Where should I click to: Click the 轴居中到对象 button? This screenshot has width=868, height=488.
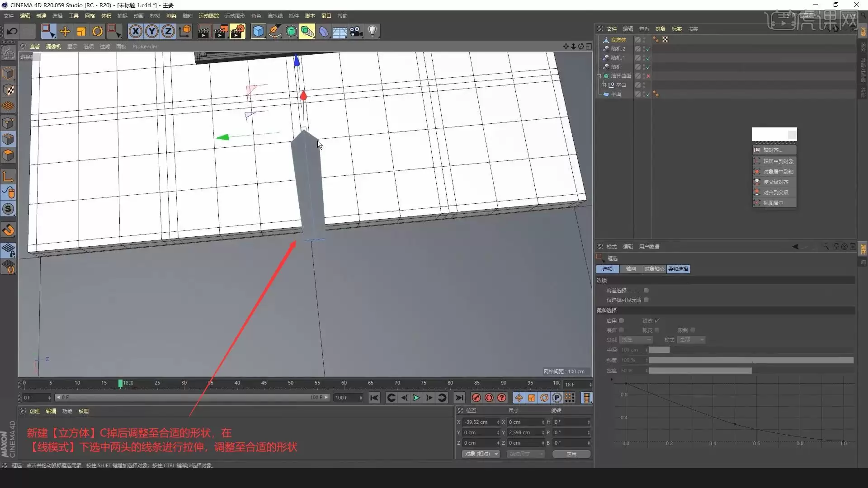pyautogui.click(x=774, y=161)
